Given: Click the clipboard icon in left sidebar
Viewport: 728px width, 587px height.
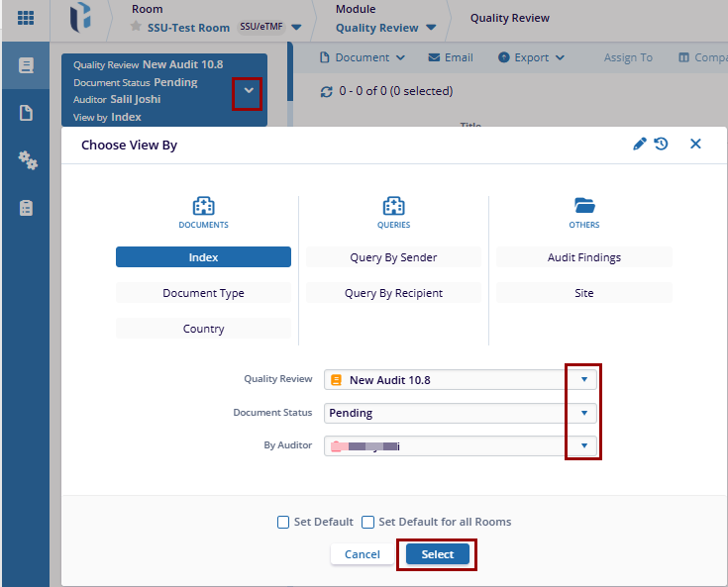Looking at the screenshot, I should (27, 208).
